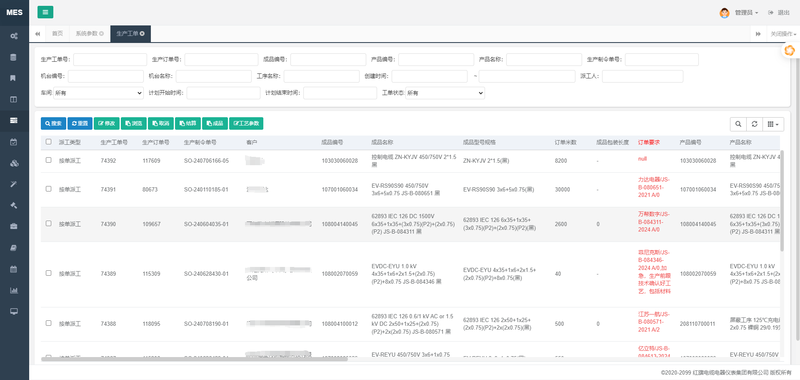Check the row for work order 74388
The width and height of the screenshot is (800, 380).
point(48,323)
